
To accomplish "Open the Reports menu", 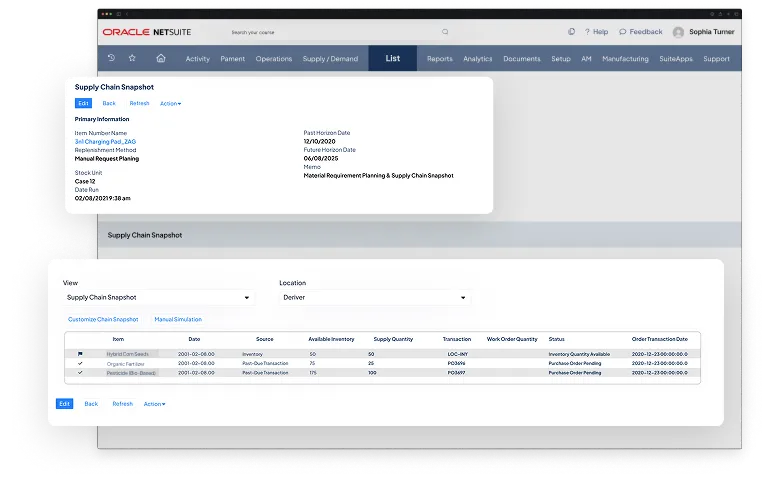I will (x=440, y=59).
